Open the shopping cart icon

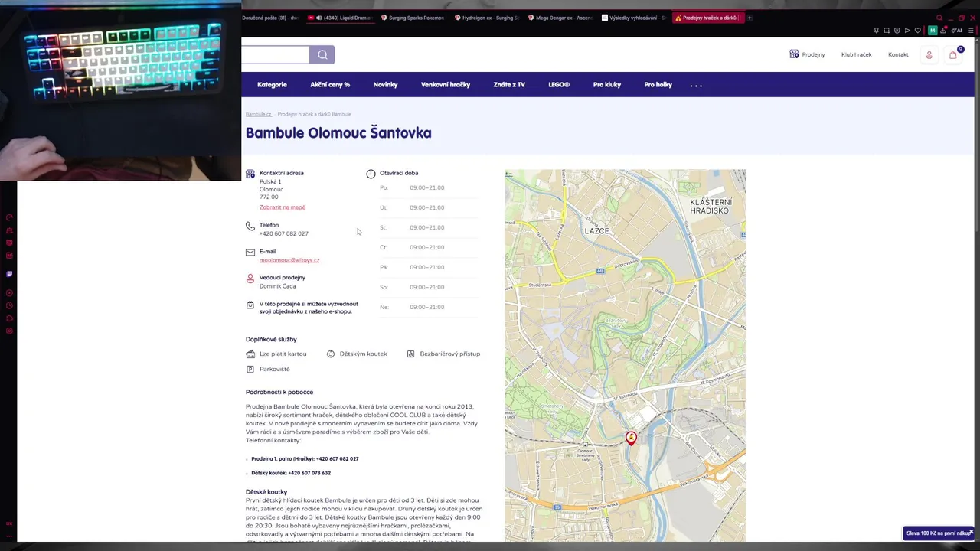(x=953, y=55)
